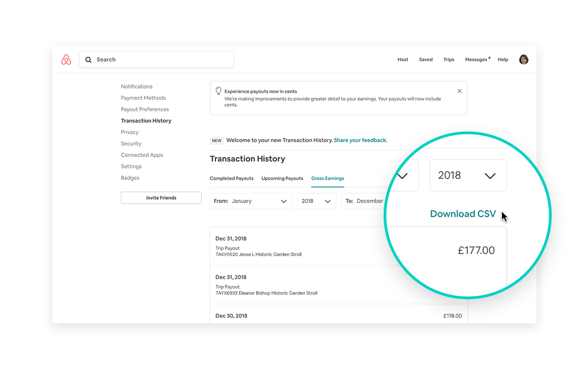Click the lightbulb tip icon
Screen dimensions: 588x369
[x=219, y=91]
